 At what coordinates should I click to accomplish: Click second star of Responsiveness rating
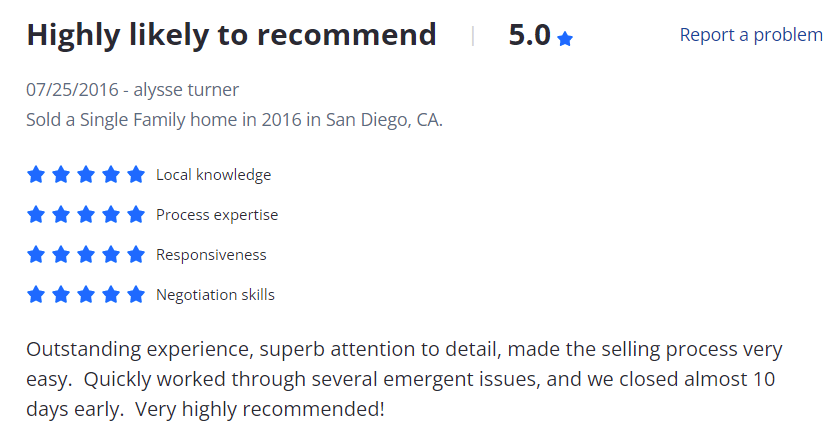61,255
